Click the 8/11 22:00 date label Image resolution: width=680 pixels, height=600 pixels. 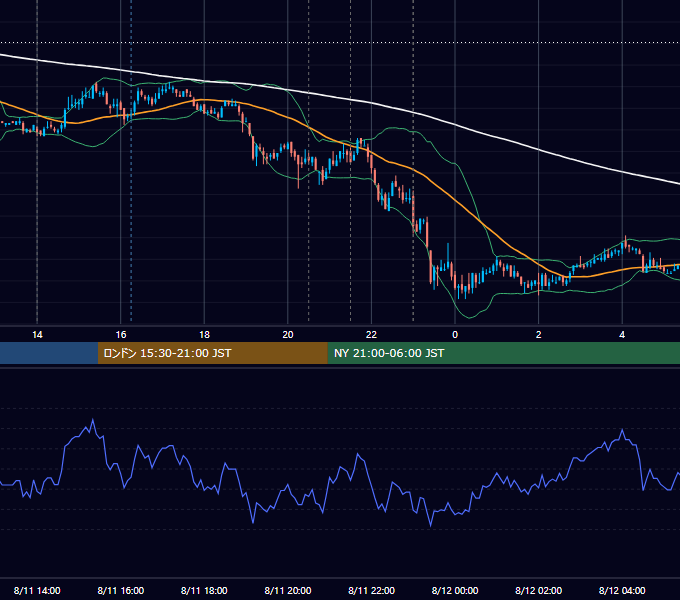(x=372, y=590)
